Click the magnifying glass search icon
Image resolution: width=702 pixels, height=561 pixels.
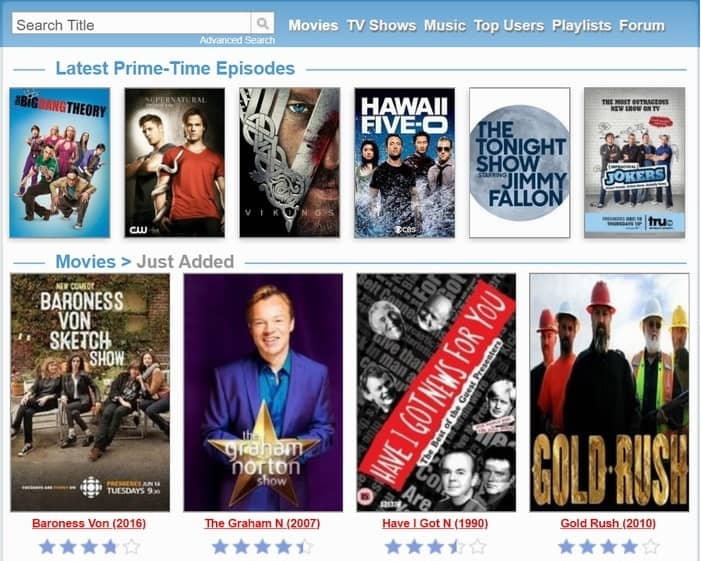coord(262,23)
